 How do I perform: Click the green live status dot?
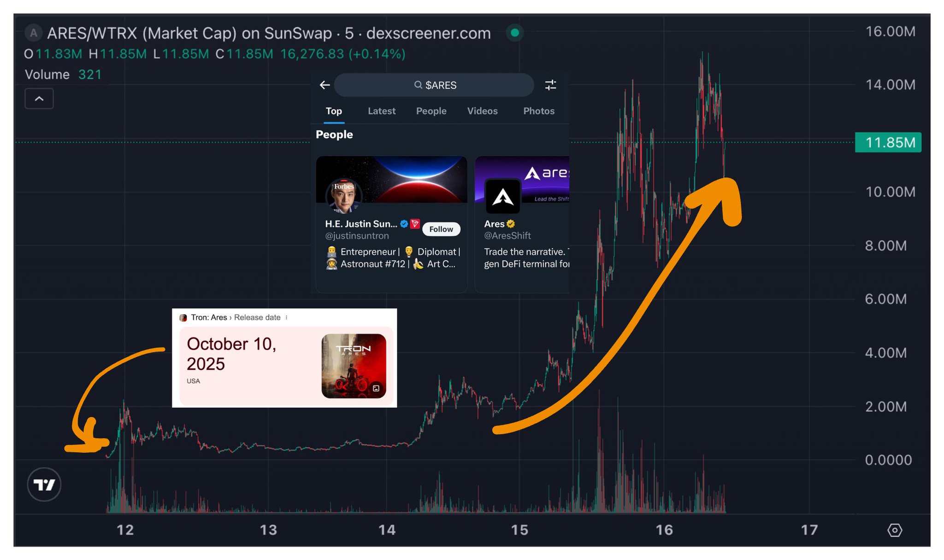coord(515,33)
